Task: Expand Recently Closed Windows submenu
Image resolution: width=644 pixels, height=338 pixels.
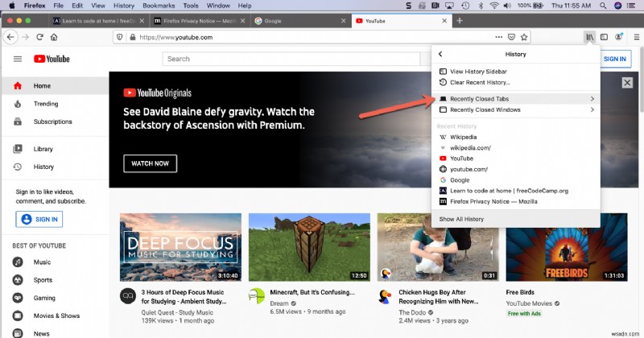Action: pyautogui.click(x=516, y=109)
